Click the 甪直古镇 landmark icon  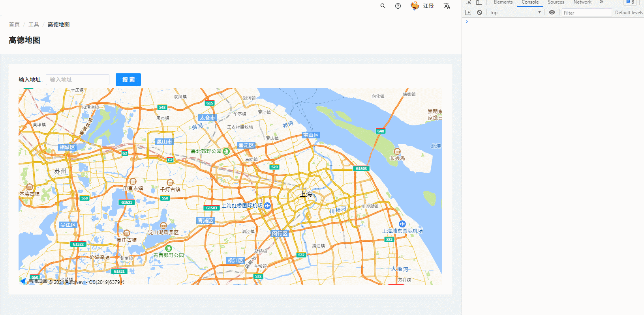pos(133,181)
